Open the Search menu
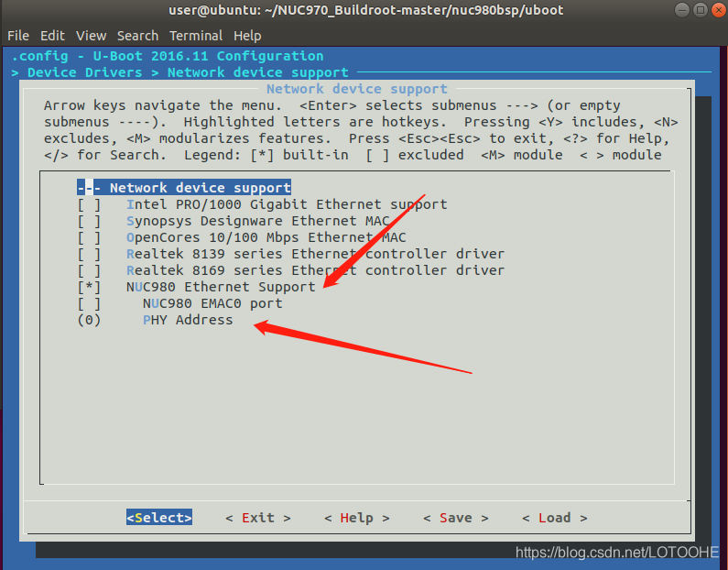The image size is (728, 570). [x=137, y=36]
